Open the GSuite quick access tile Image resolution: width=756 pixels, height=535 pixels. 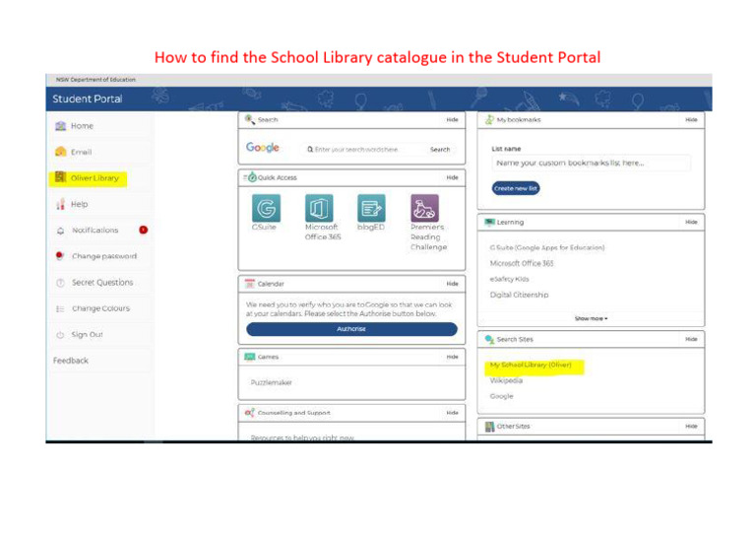coord(266,209)
